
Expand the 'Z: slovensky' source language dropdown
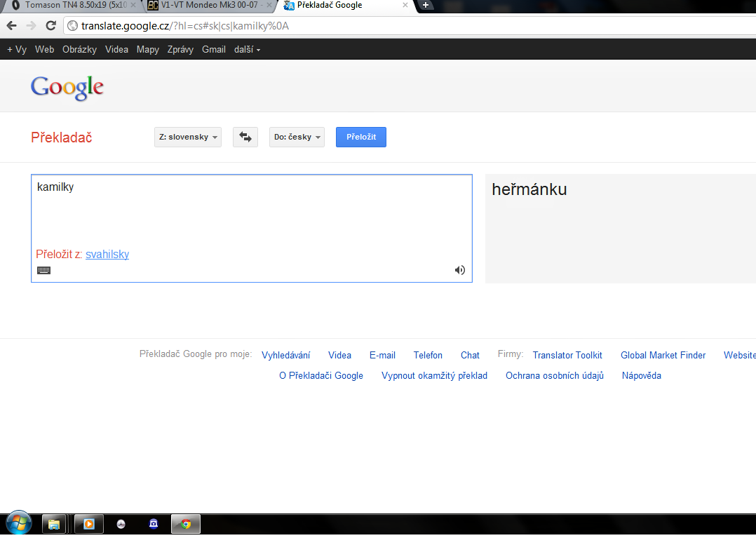click(x=187, y=137)
